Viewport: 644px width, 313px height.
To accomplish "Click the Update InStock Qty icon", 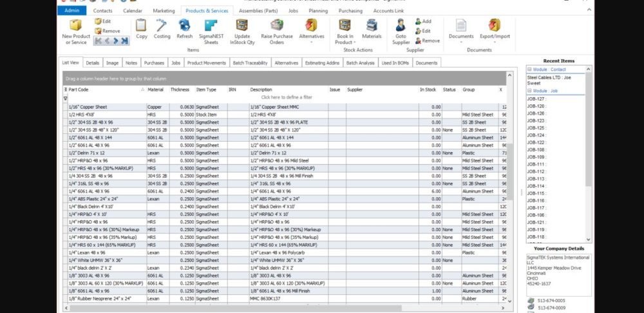I will 242,26.
